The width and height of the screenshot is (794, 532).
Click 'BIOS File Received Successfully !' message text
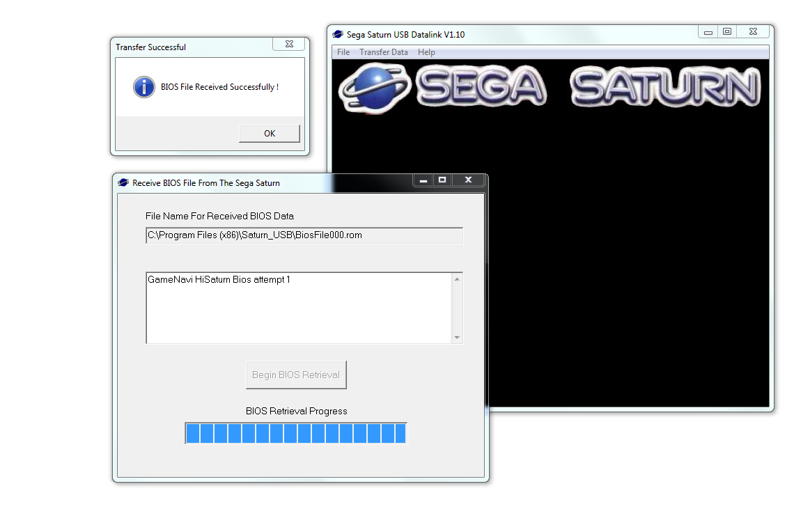[x=220, y=87]
